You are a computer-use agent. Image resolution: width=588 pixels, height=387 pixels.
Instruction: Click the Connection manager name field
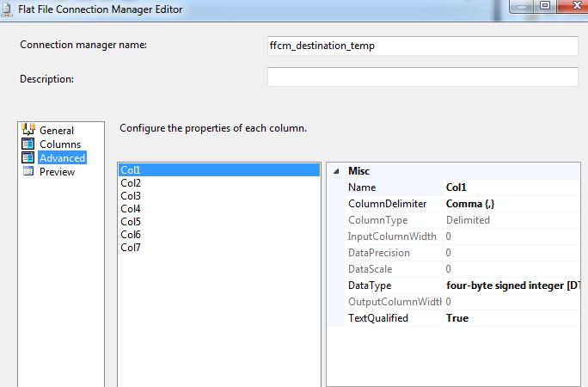coord(422,46)
